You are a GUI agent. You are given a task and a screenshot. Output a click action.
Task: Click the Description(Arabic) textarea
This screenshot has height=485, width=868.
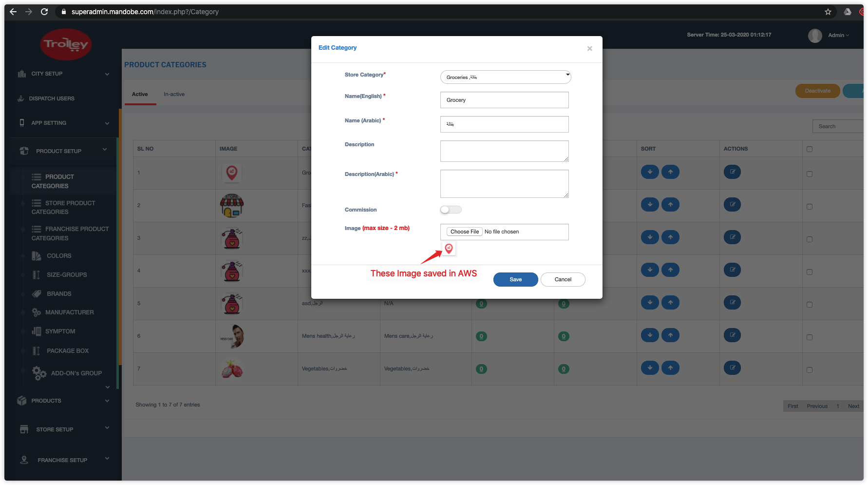504,184
